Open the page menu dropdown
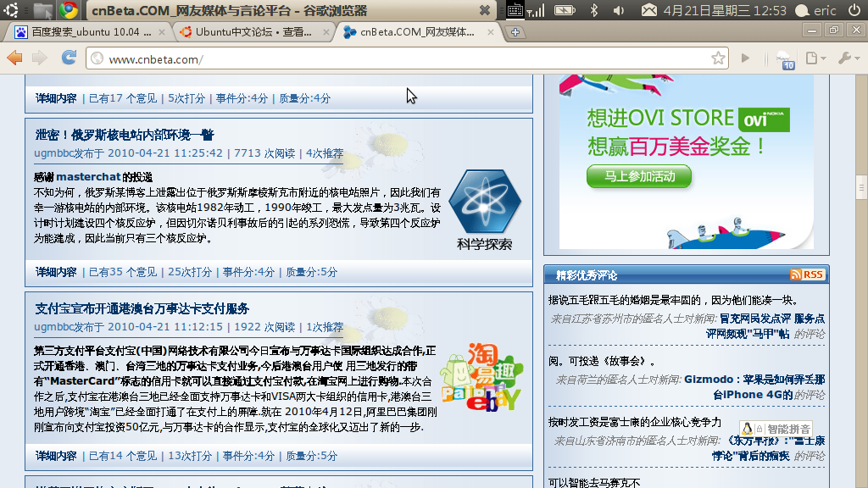This screenshot has height=488, width=868. [815, 58]
